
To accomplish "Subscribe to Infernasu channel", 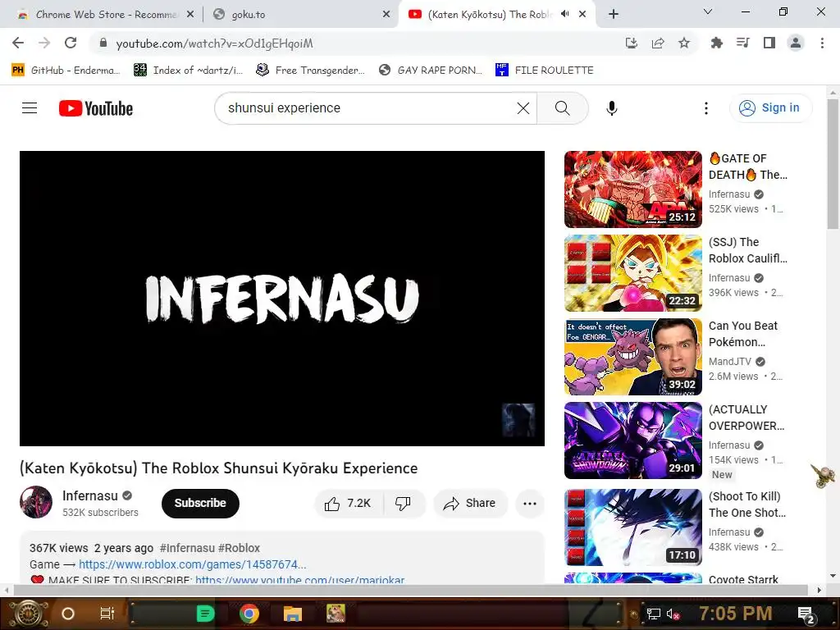I will click(x=200, y=503).
